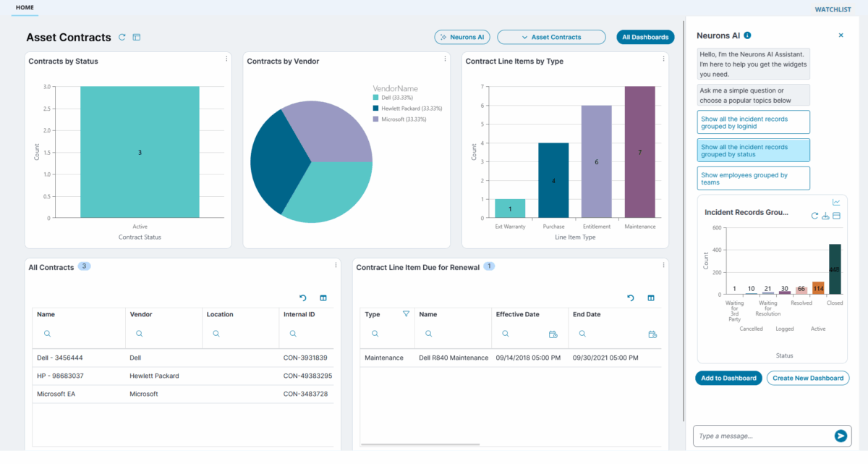Refresh the Incident Records widget

pyautogui.click(x=814, y=216)
